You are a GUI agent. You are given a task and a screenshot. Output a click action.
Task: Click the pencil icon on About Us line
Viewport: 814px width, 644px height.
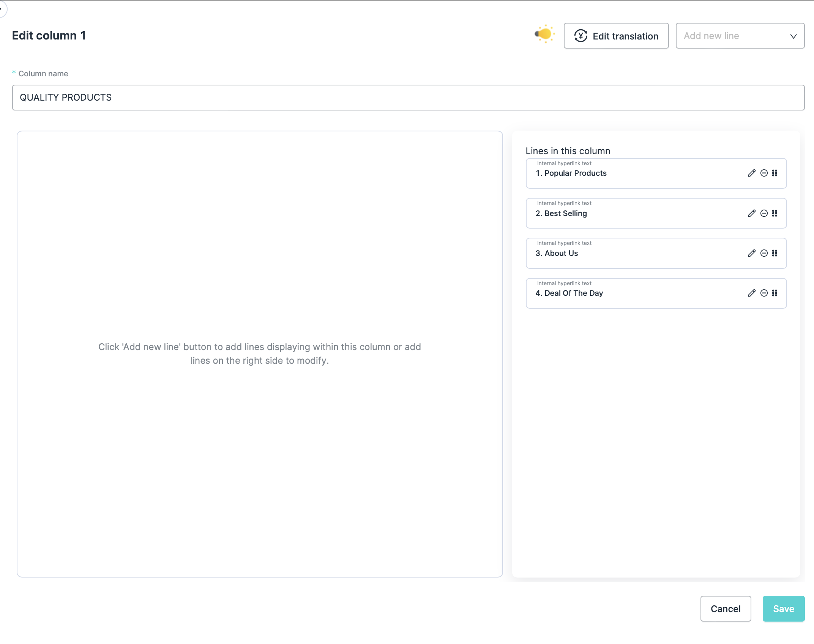752,253
